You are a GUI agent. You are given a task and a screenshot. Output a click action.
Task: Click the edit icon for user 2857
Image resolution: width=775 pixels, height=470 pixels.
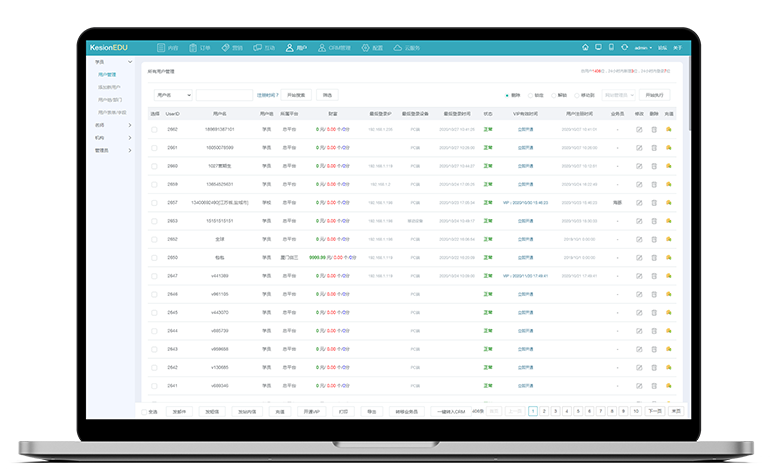pyautogui.click(x=639, y=202)
